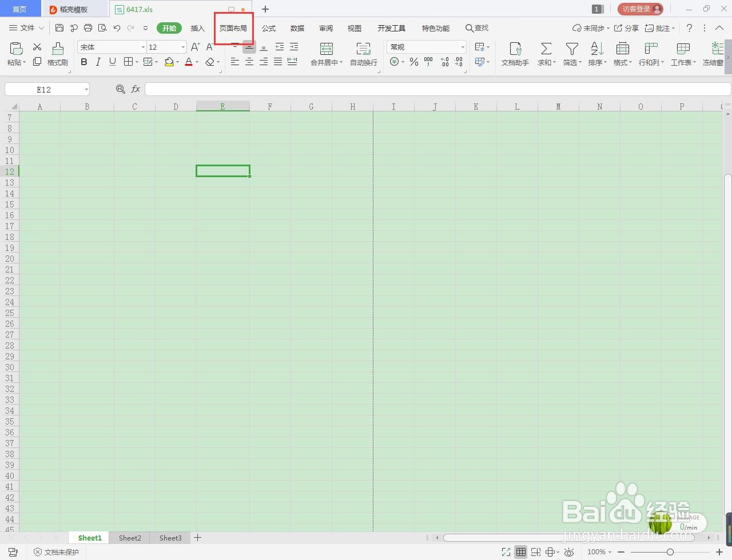
Task: Increase indent in the cell
Action: 294,47
